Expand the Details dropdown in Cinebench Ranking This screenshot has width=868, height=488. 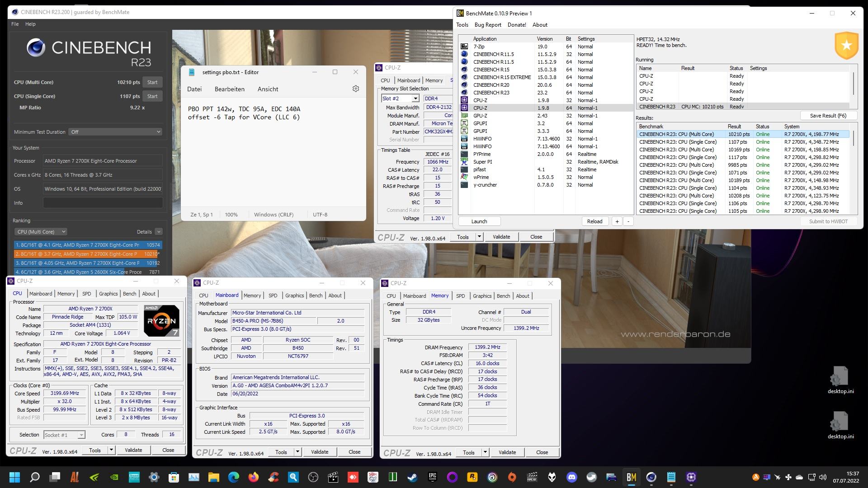coord(159,232)
